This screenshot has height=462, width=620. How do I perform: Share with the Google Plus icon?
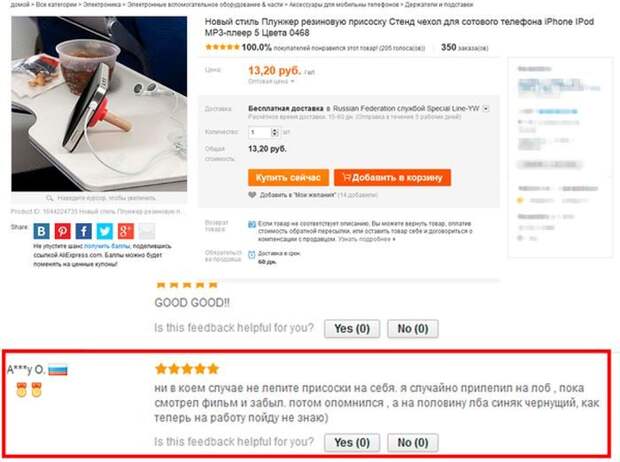point(126,231)
